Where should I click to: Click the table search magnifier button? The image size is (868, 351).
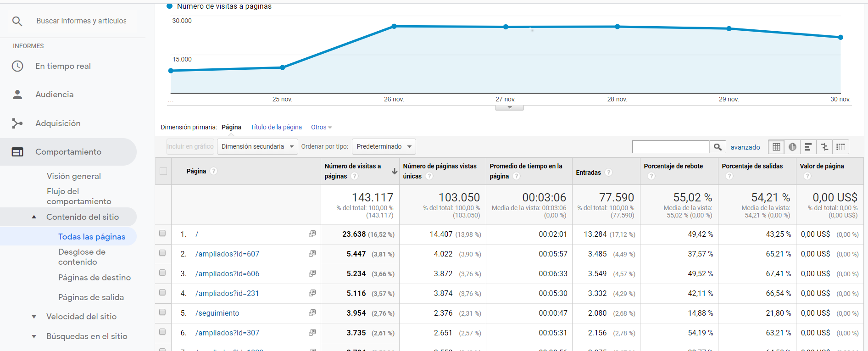(x=718, y=147)
